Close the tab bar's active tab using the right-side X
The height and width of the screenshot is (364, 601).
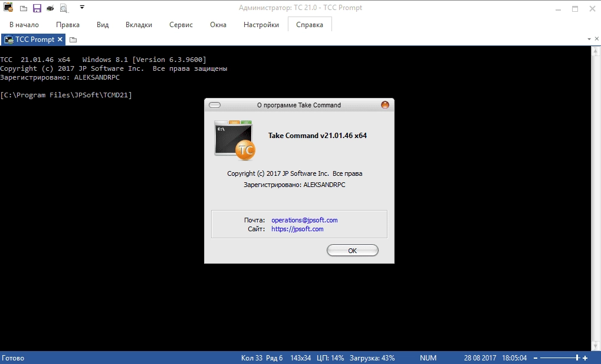click(x=597, y=39)
